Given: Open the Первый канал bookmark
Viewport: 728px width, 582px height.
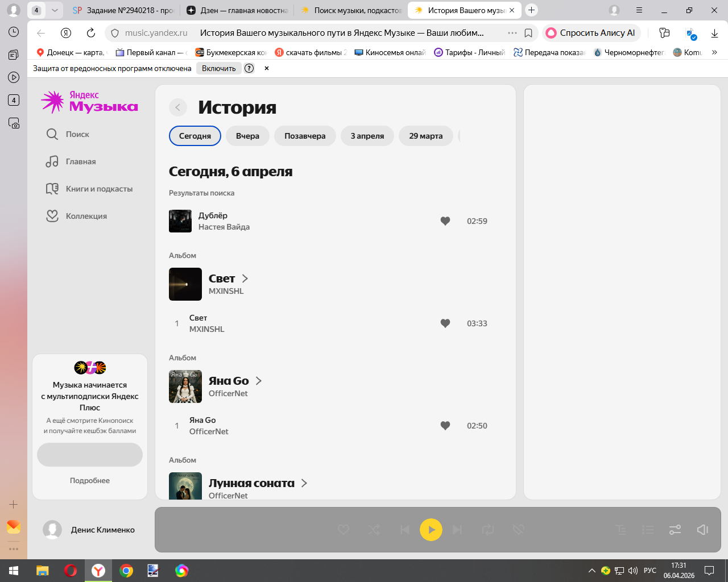Looking at the screenshot, I should [x=151, y=52].
